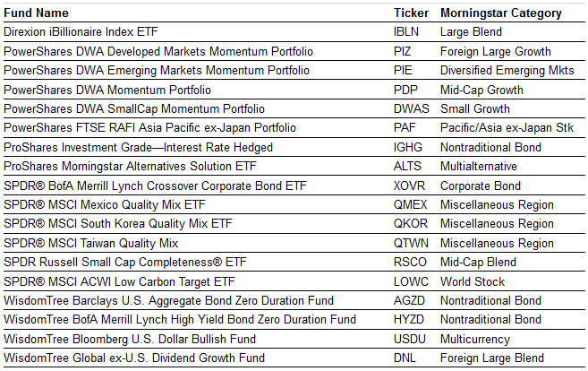
Task: Select PowerShares FTSE RAFI Asia Pacific ex-Japan Portfolio
Action: (149, 128)
